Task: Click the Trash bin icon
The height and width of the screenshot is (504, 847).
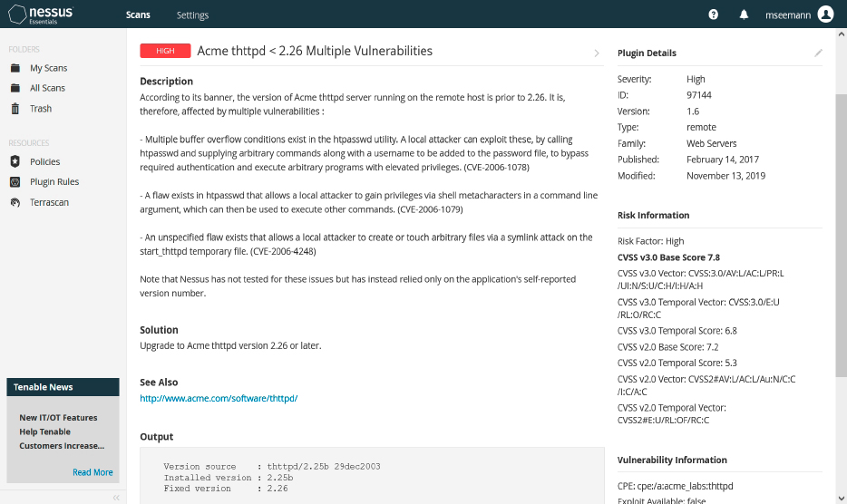Action: (15, 108)
